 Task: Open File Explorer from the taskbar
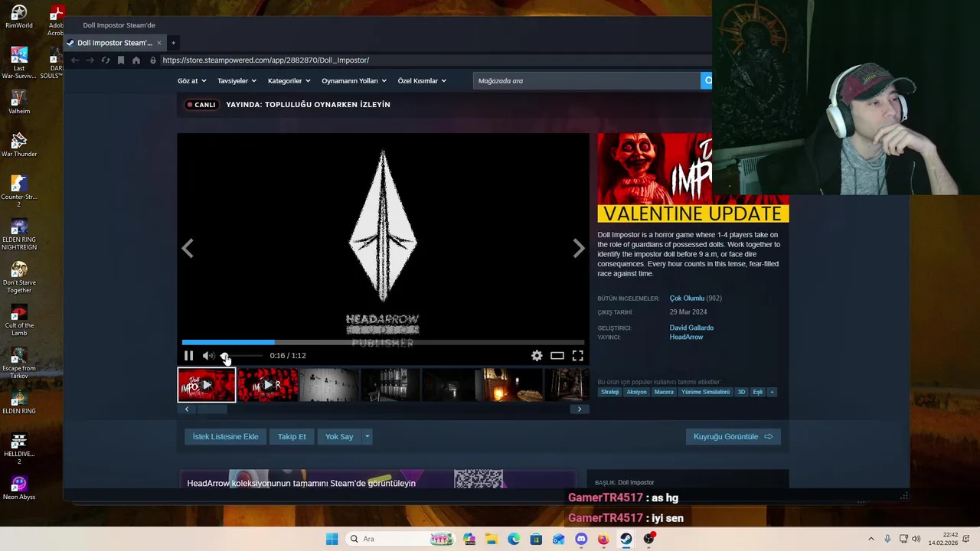[x=491, y=539]
